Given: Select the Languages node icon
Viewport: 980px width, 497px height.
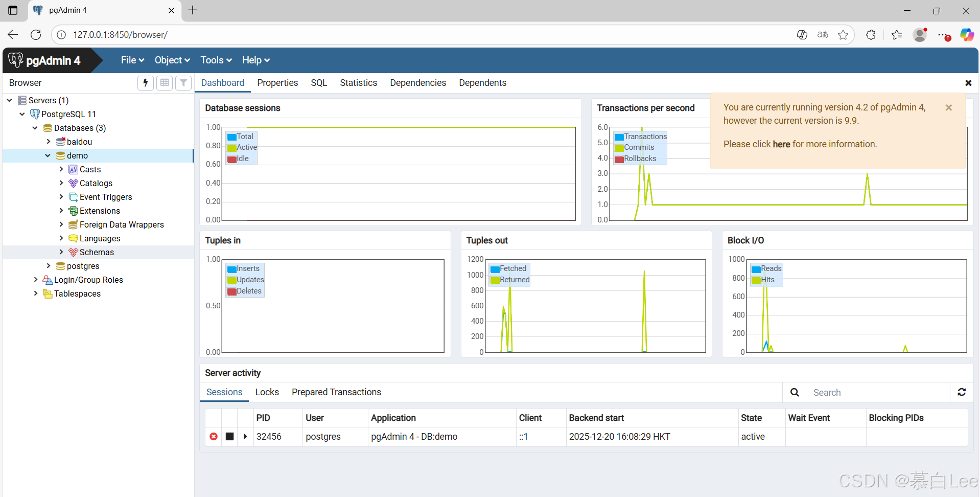Looking at the screenshot, I should [74, 238].
